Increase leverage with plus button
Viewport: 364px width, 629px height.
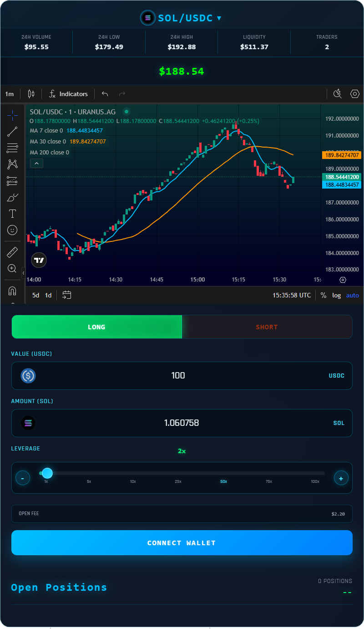point(341,478)
